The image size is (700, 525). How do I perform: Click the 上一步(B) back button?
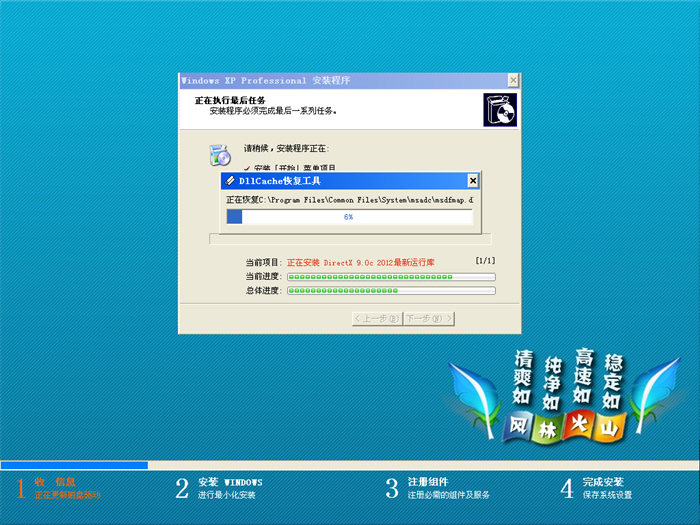point(377,319)
